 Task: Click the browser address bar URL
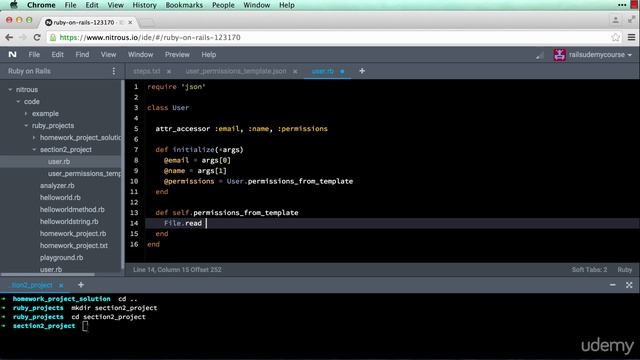150,38
